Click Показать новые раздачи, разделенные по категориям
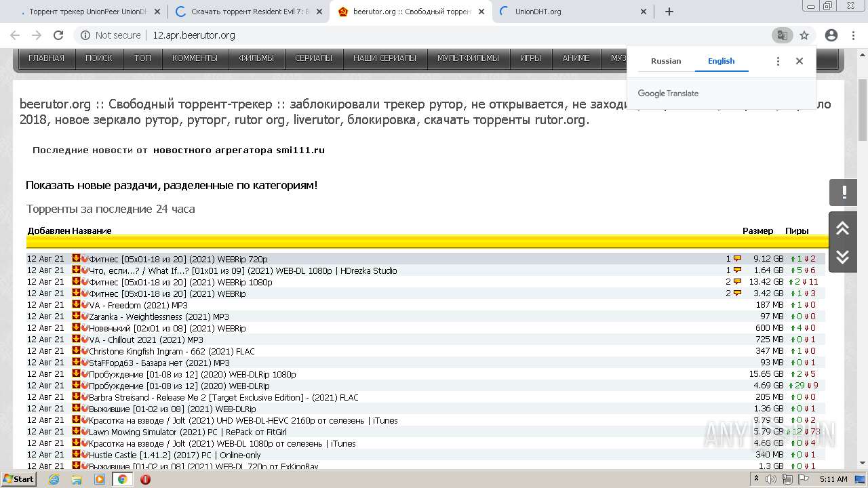 [172, 185]
